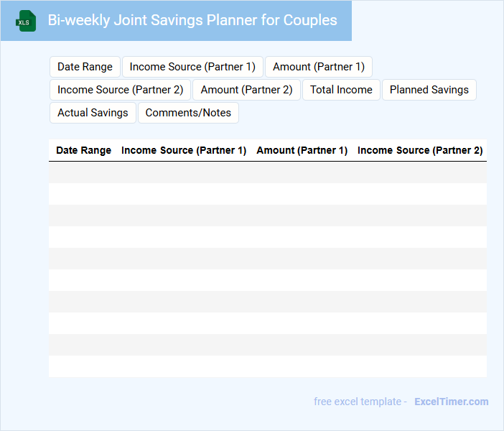Click the Bi-weekly Joint Savings Planner title
Viewport: 504px width, 431px height.
[x=192, y=20]
